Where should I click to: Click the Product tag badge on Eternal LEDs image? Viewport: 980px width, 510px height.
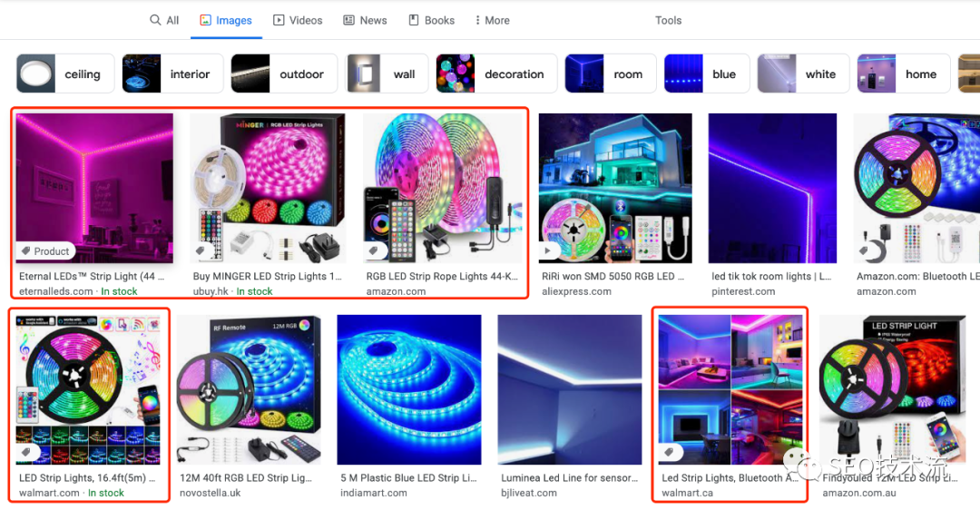click(45, 251)
